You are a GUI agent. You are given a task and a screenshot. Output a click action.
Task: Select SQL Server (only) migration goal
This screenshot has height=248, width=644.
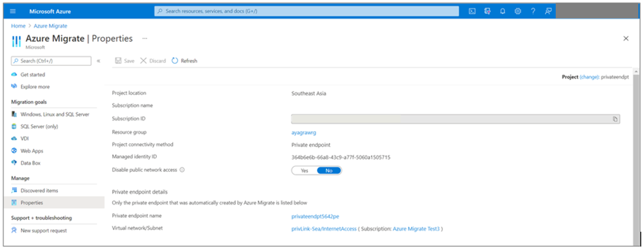(x=39, y=127)
